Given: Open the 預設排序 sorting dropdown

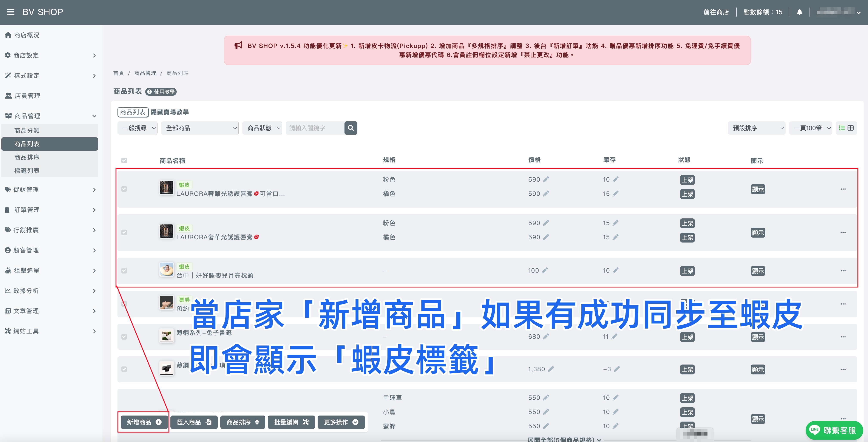Looking at the screenshot, I should click(757, 128).
